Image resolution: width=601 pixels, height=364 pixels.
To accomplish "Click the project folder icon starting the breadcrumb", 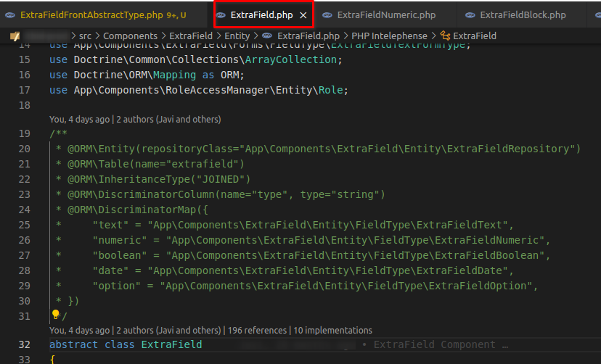I will (15, 36).
